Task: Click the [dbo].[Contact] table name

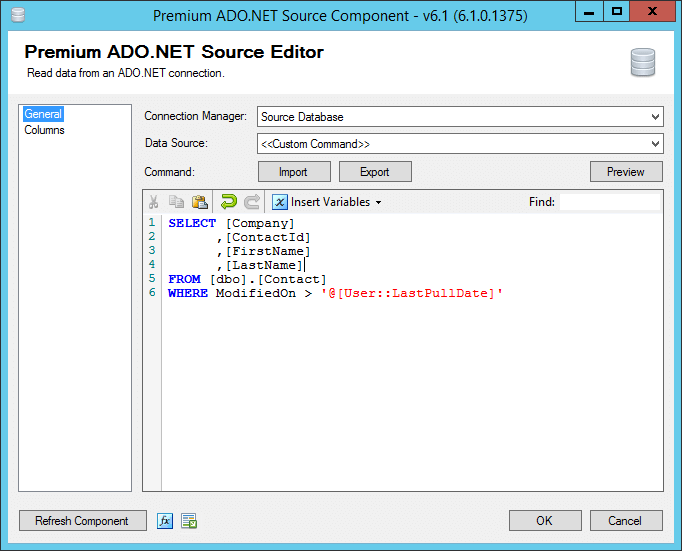Action: point(268,279)
